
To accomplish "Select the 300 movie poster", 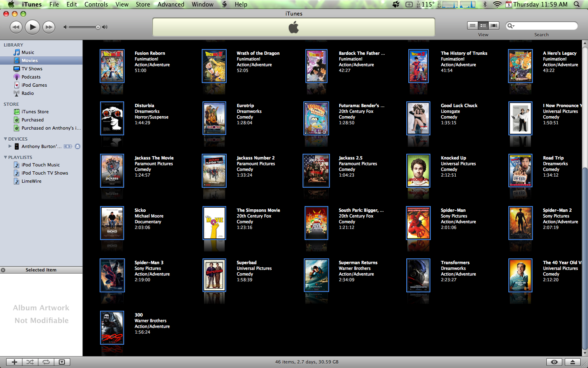I will click(x=112, y=328).
